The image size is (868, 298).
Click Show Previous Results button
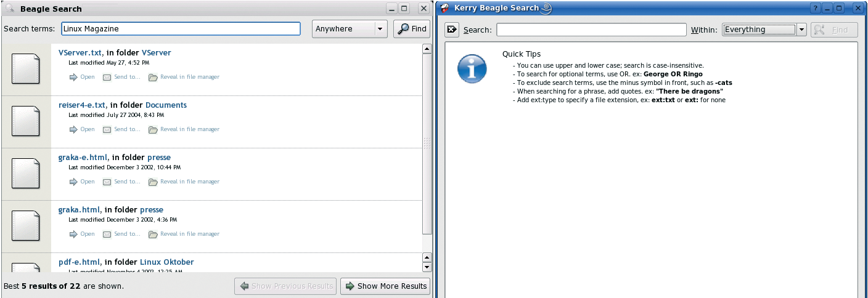pos(285,286)
